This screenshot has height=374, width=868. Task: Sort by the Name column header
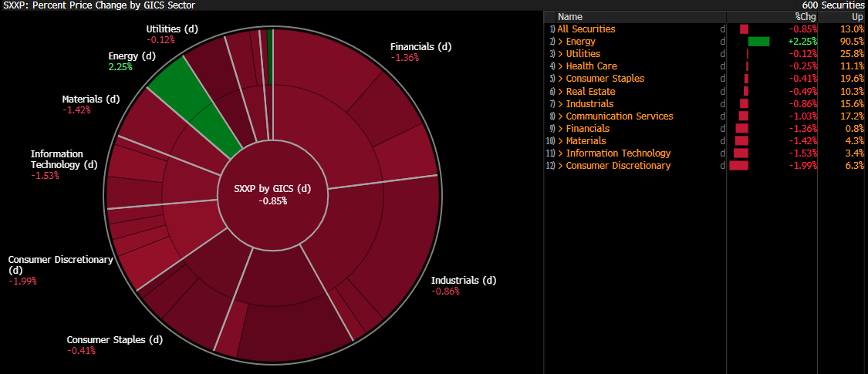(x=569, y=17)
